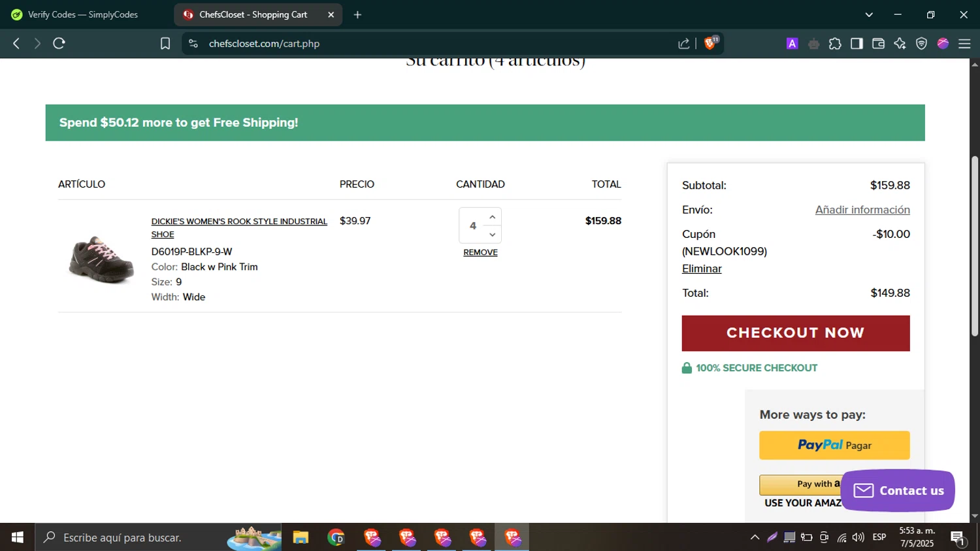Decrease shoe quantity with down arrow
Image resolution: width=980 pixels, height=551 pixels.
coord(493,235)
